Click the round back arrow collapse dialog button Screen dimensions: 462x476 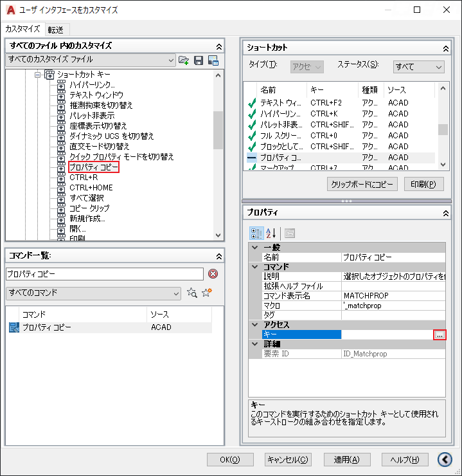445,459
